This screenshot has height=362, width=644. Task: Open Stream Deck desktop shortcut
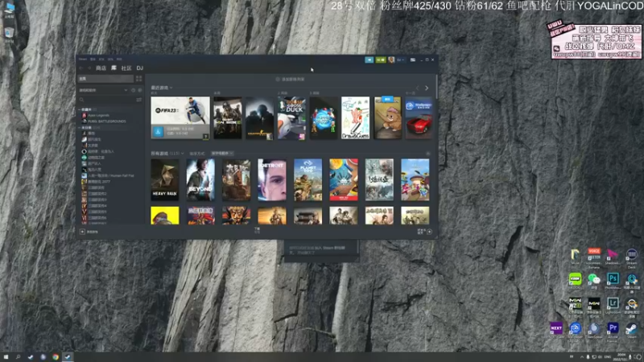(632, 257)
